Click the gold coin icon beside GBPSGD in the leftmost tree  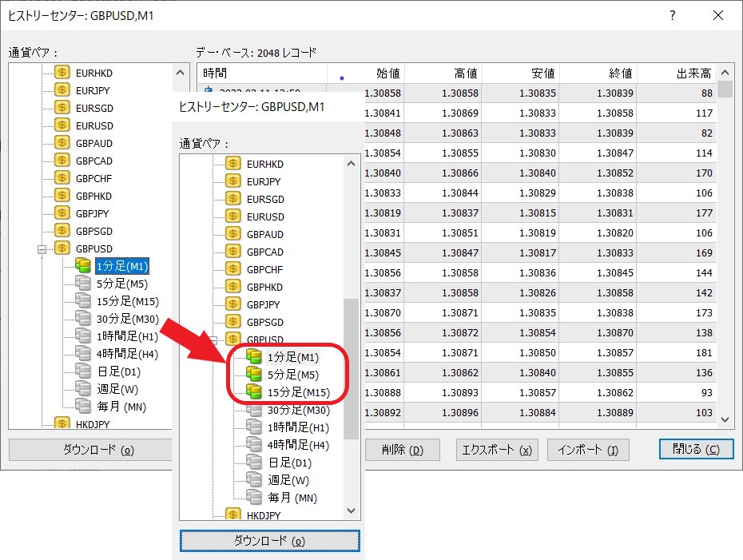[62, 231]
